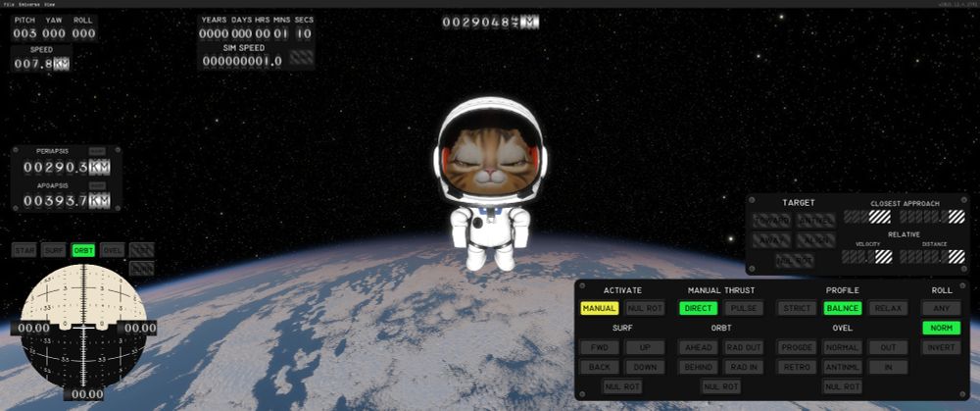Viewport: 980px width, 411px height.
Task: Switch navball reference to OVEL
Action: 113,250
